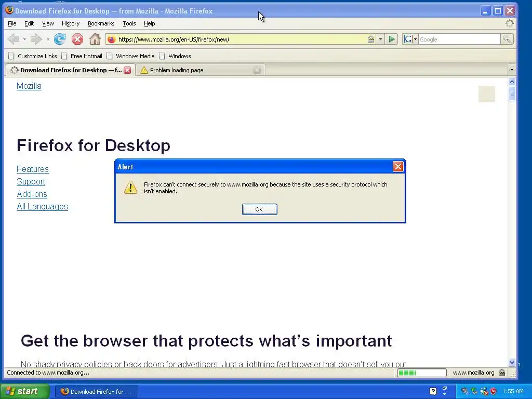Reload the page with the blue refresh icon

pos(60,39)
